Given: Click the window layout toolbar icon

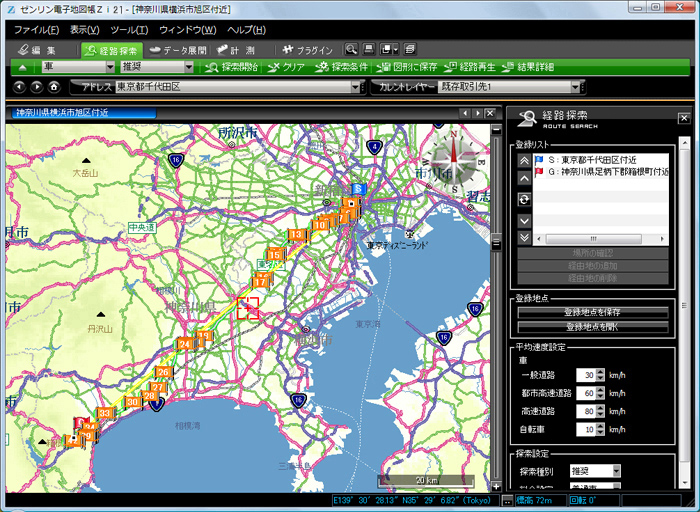Looking at the screenshot, I should pyautogui.click(x=386, y=49).
